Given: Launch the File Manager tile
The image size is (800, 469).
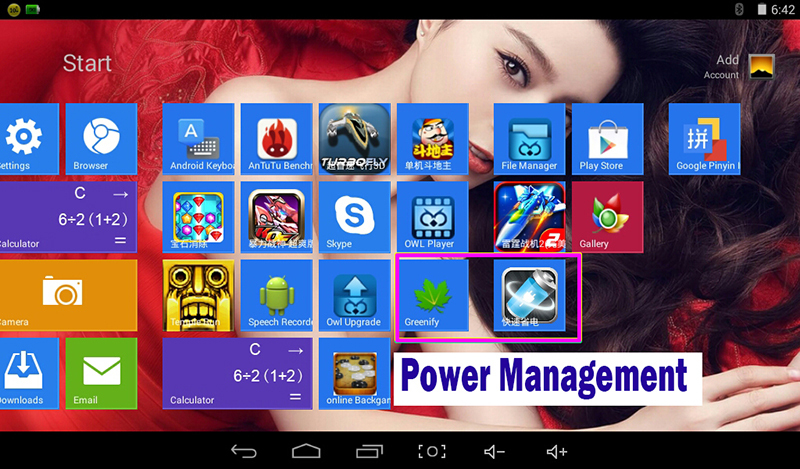Looking at the screenshot, I should [529, 139].
